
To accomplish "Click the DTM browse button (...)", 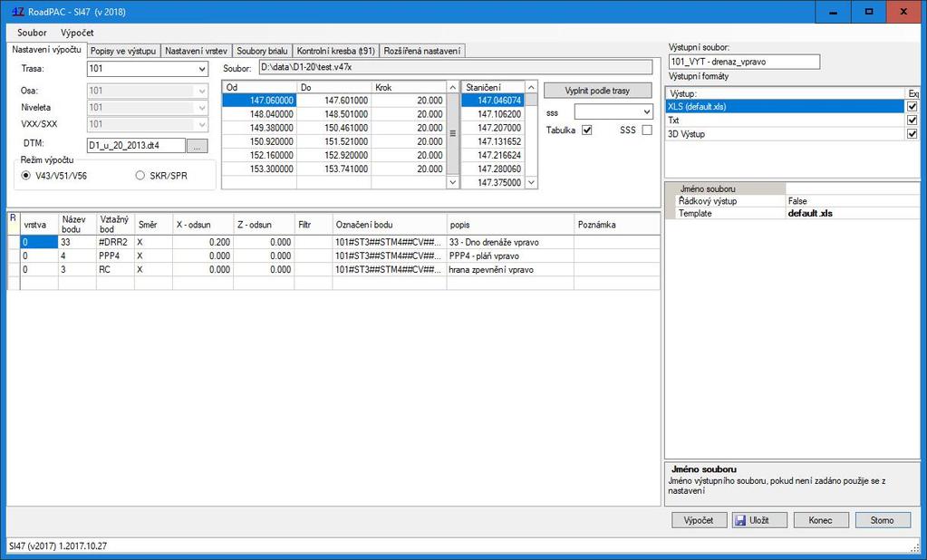I will (x=197, y=146).
